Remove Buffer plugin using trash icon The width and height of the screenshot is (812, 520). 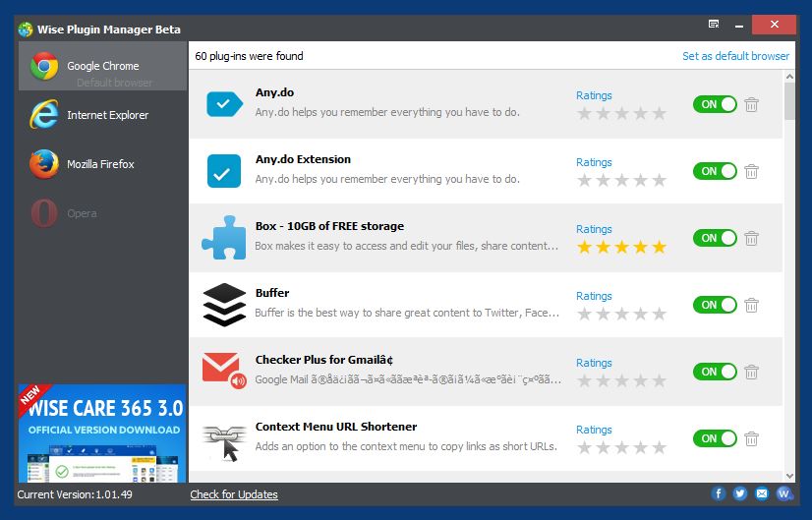pyautogui.click(x=751, y=305)
